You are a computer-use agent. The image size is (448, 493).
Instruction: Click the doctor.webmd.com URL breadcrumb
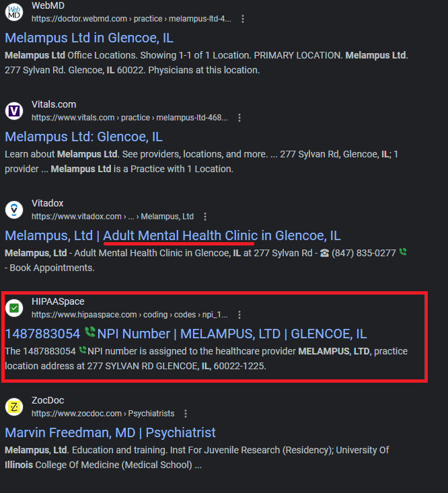tap(131, 19)
